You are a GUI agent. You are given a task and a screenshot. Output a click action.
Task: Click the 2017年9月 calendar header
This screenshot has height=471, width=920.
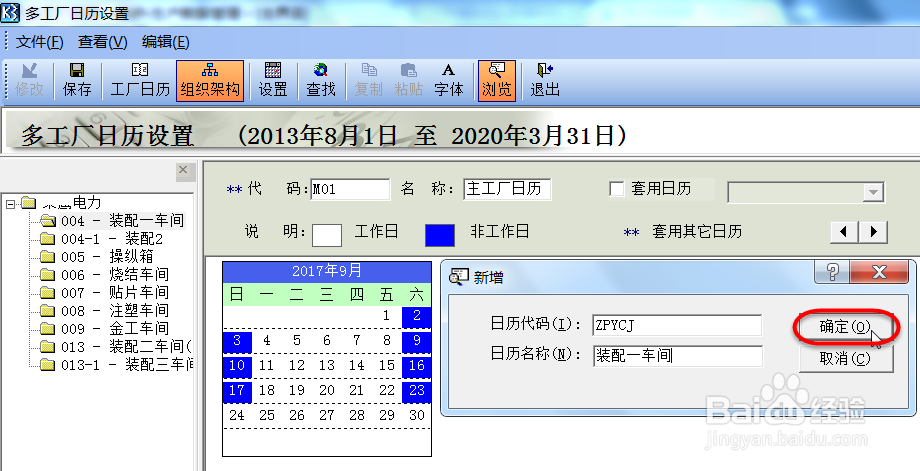[327, 272]
